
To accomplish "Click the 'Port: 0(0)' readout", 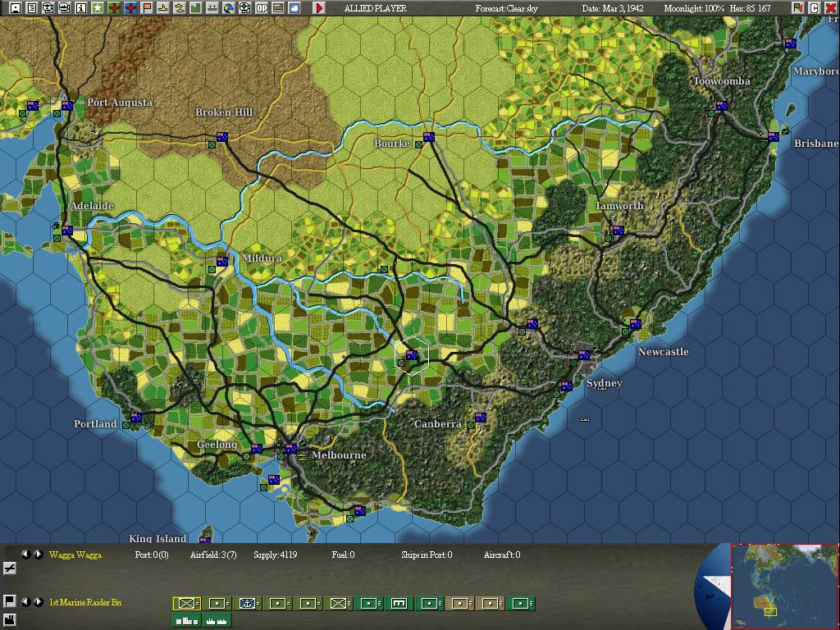I will click(152, 555).
